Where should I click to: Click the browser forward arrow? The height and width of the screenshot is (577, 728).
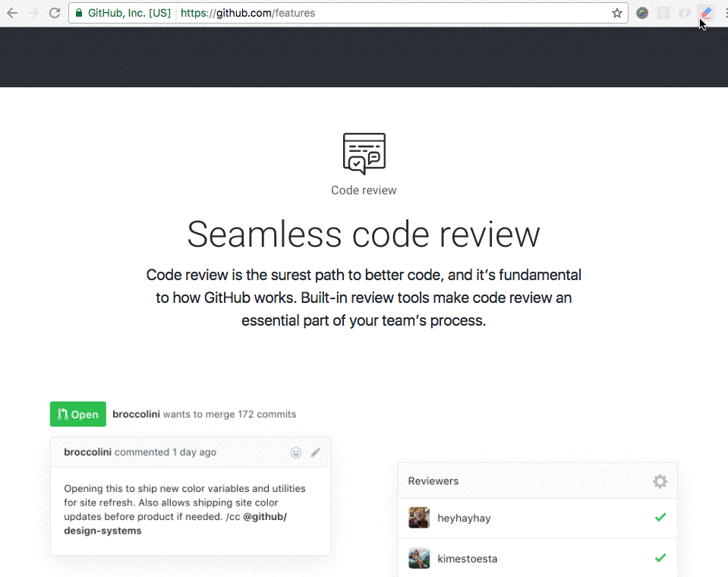[x=33, y=13]
